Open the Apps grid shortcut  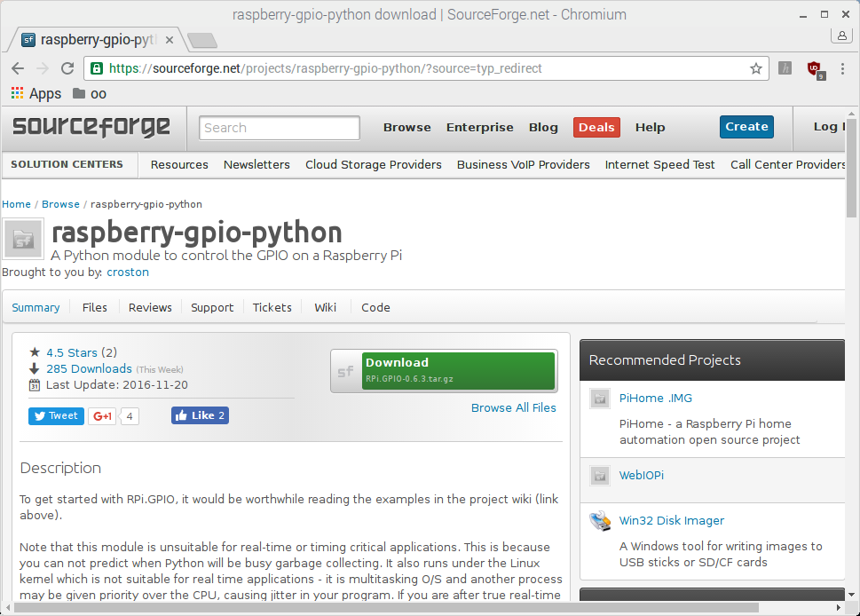[x=36, y=94]
